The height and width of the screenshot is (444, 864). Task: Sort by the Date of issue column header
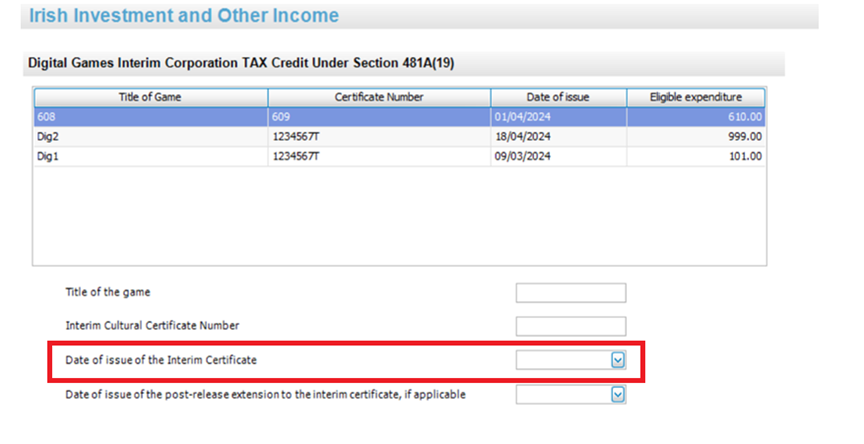(558, 98)
